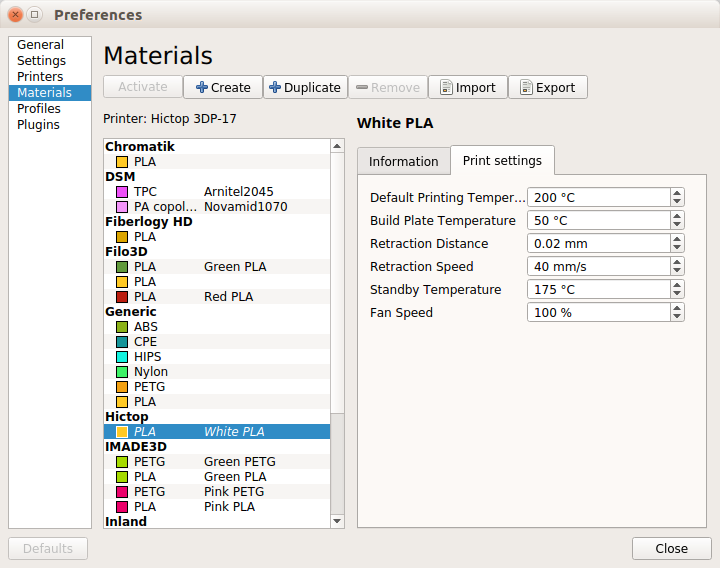The image size is (720, 568).
Task: Click the materials list scroll-down arrow
Action: click(x=337, y=521)
